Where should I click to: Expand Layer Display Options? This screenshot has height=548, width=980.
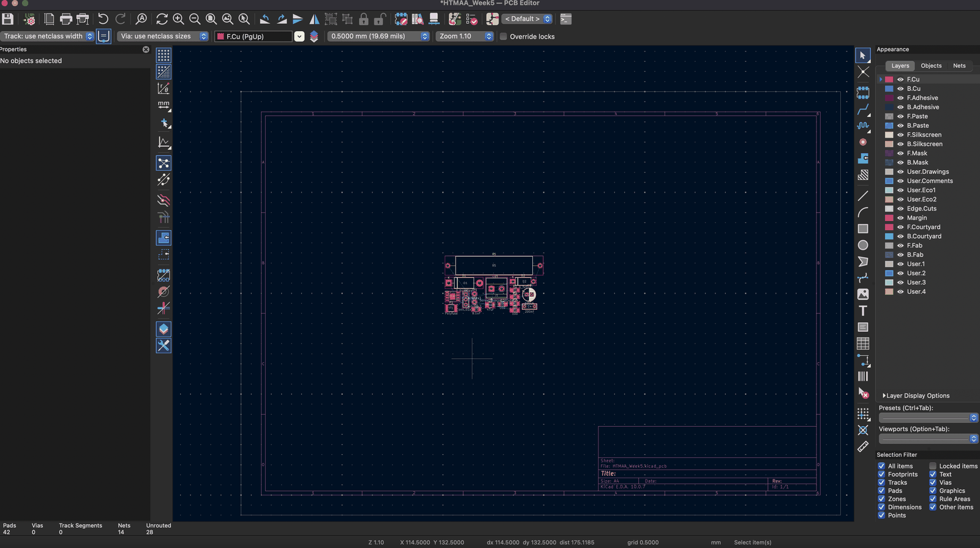click(916, 396)
